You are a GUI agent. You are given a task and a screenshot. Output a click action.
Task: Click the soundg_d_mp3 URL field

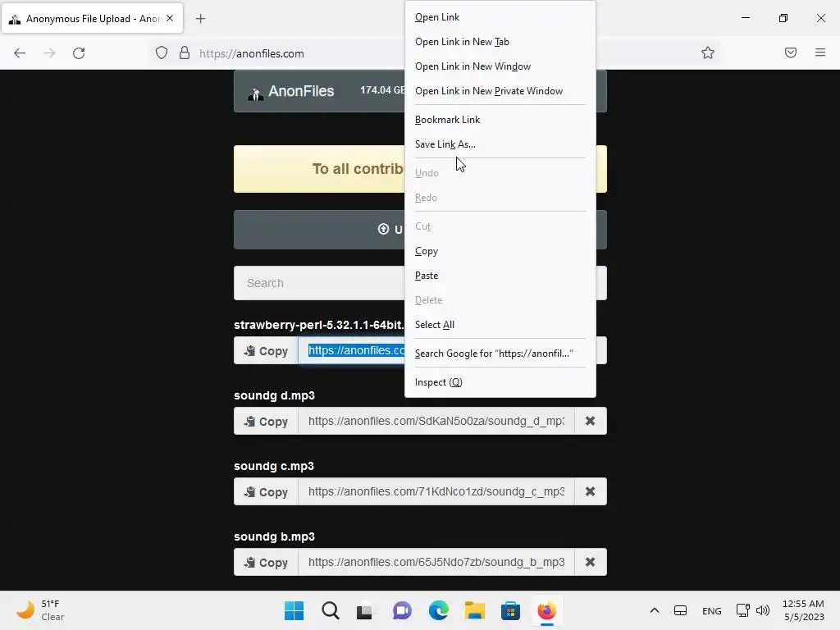point(436,421)
